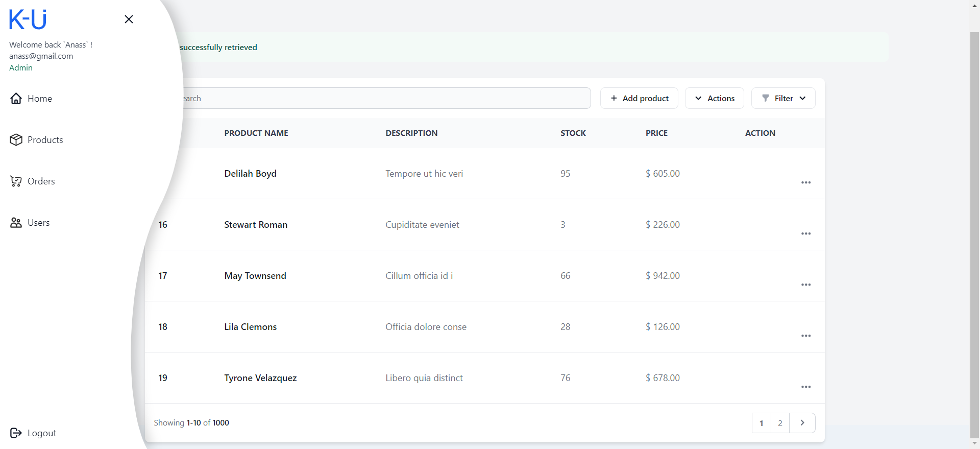The height and width of the screenshot is (449, 980).
Task: Click the product search field
Action: [383, 98]
